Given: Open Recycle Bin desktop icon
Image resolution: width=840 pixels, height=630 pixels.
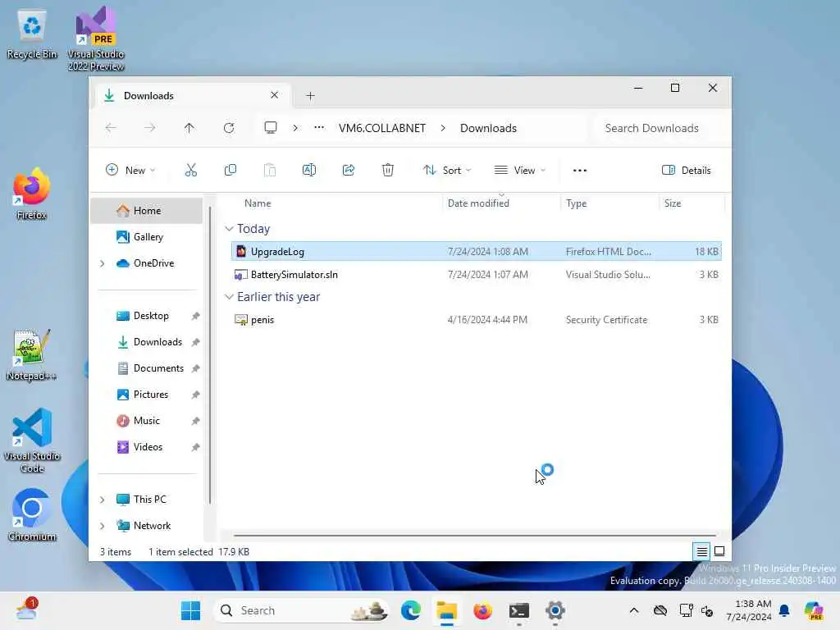Looking at the screenshot, I should (32, 34).
